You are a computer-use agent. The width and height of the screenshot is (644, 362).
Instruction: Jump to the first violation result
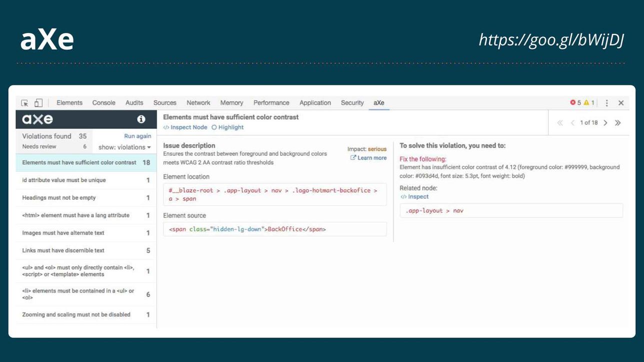[560, 123]
